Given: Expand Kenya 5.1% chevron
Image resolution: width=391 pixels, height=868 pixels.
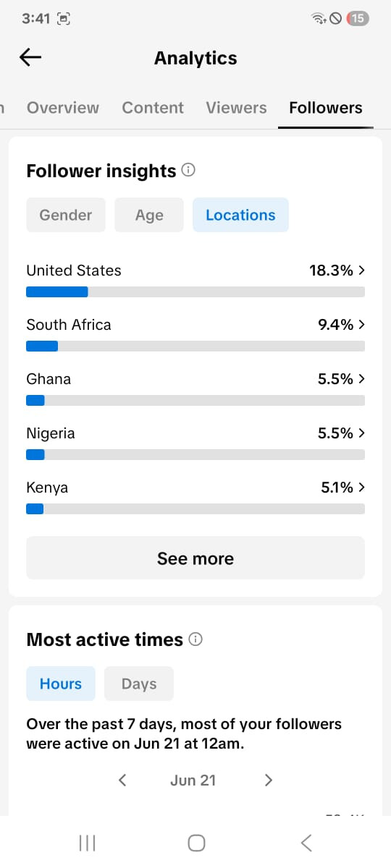Looking at the screenshot, I should pyautogui.click(x=361, y=488).
